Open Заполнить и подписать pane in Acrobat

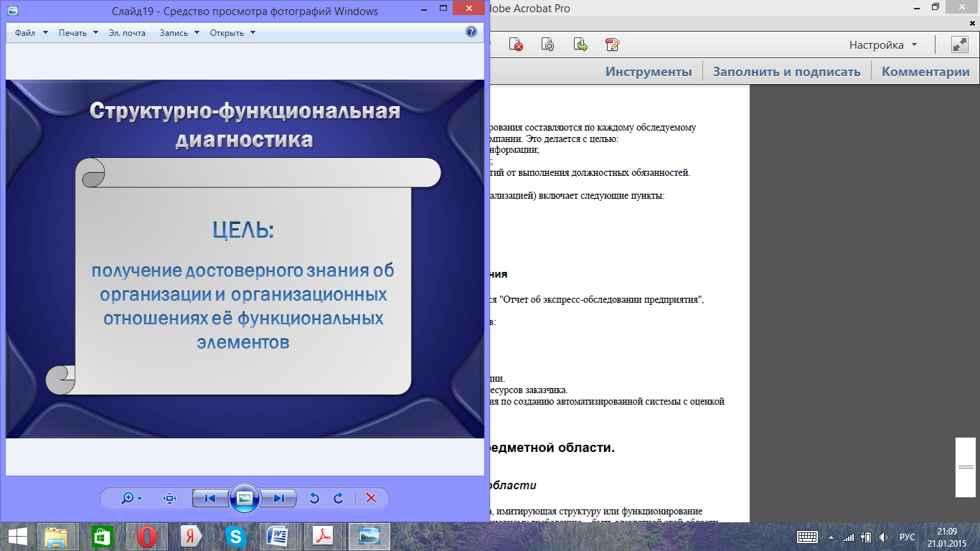tap(786, 71)
